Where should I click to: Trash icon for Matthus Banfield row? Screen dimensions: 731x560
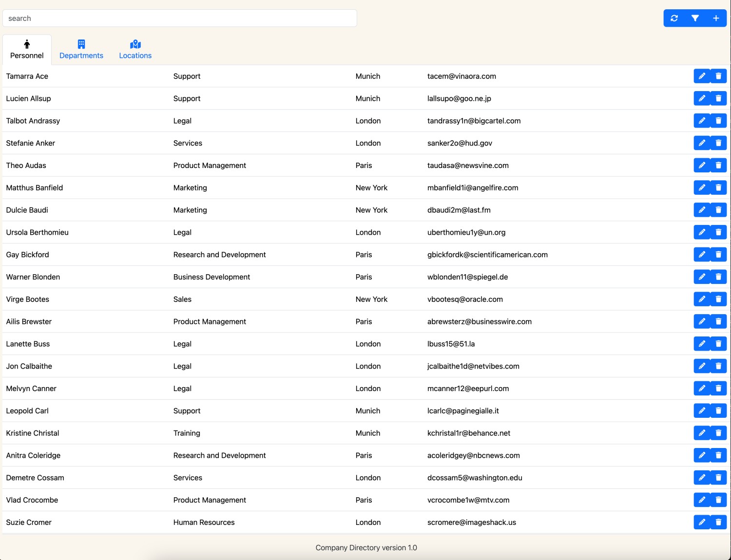[x=718, y=188]
